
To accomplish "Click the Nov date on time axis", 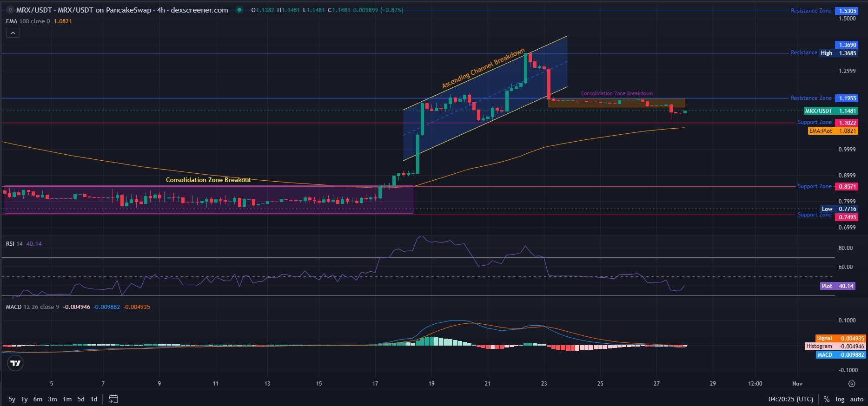I will coord(797,384).
